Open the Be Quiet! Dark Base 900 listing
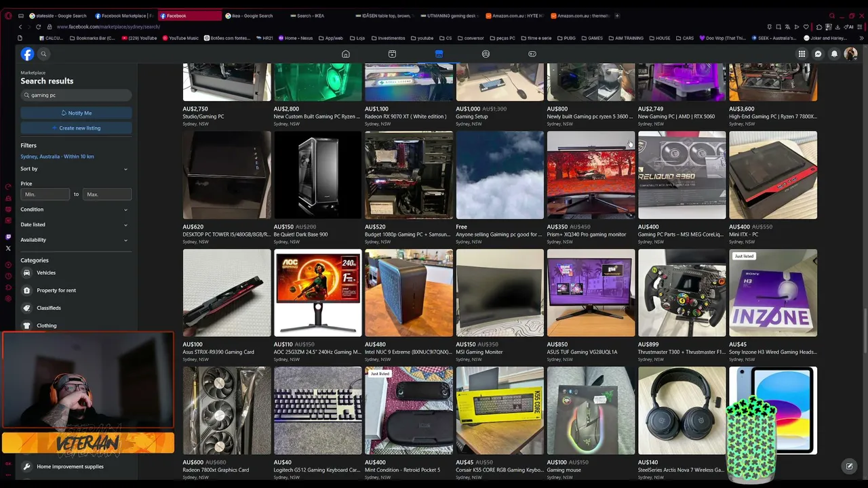Image resolution: width=868 pixels, height=488 pixels. click(x=317, y=188)
